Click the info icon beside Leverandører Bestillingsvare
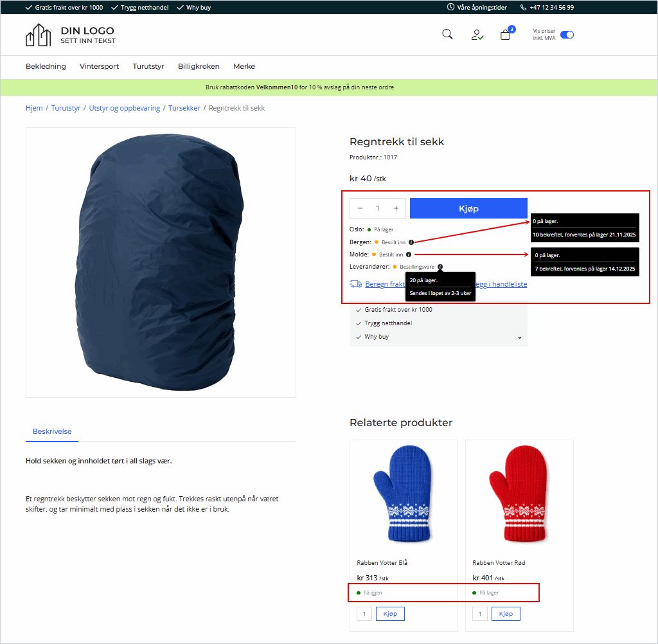 (440, 267)
